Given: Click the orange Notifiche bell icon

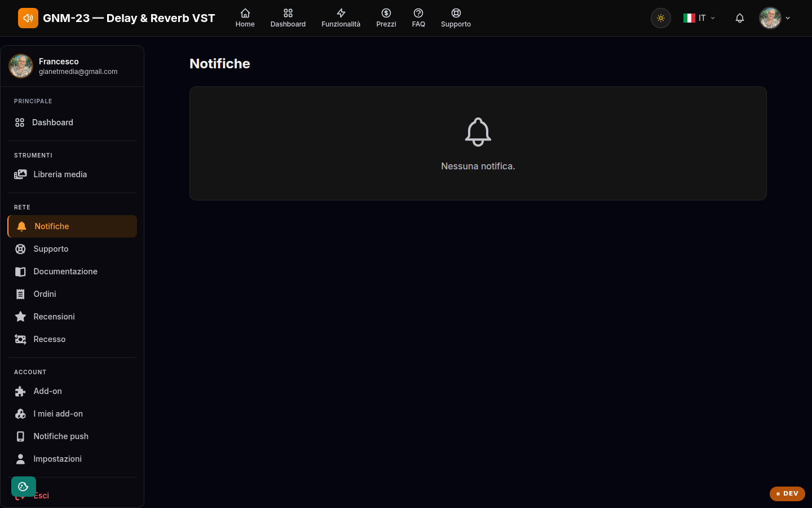Looking at the screenshot, I should [x=21, y=226].
